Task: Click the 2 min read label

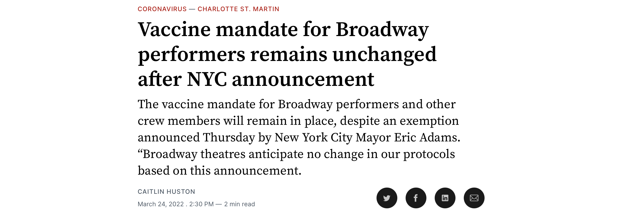Action: (x=239, y=204)
